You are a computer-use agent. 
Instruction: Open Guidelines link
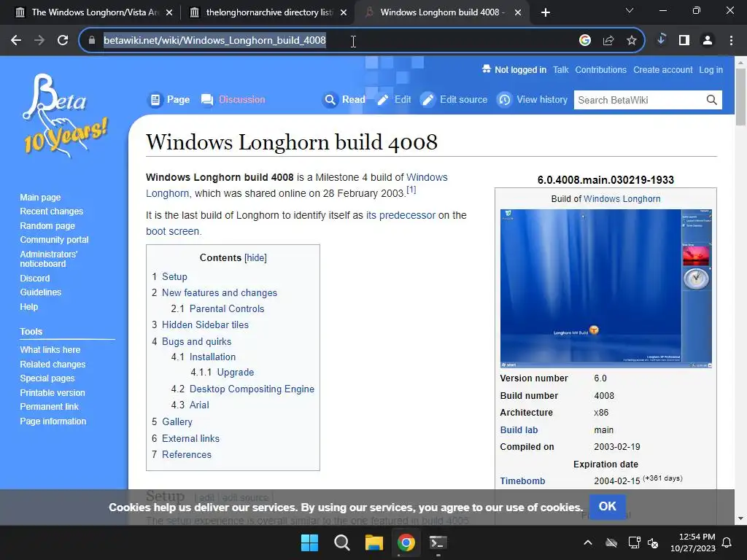[41, 292]
